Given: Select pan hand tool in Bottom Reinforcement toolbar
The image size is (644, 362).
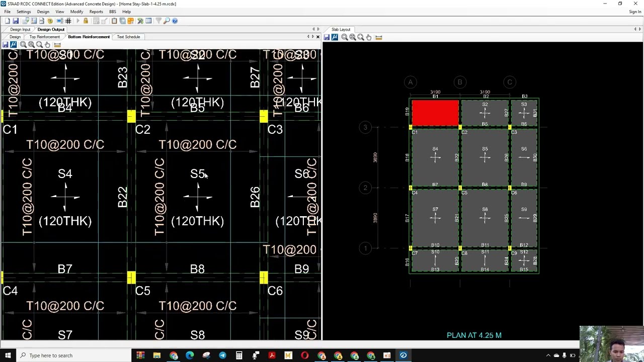Looking at the screenshot, I should (47, 45).
